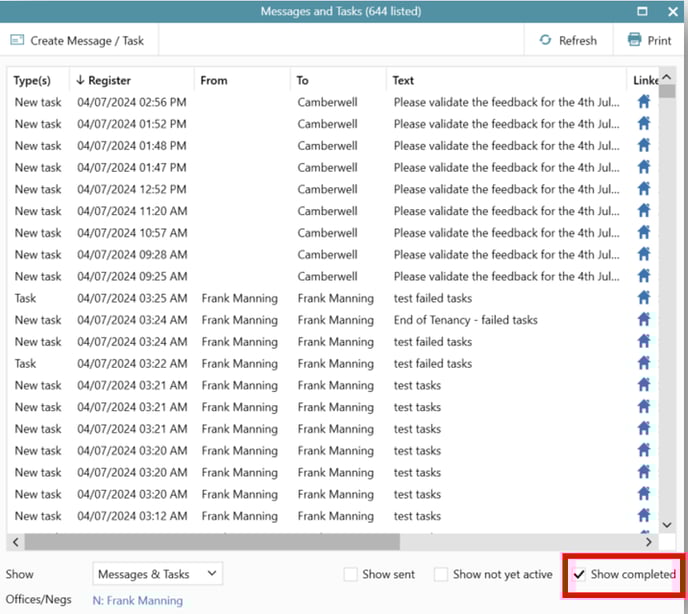Select the 04/07/2024 03:22 AM register cell
688x614 pixels.
[x=132, y=363]
